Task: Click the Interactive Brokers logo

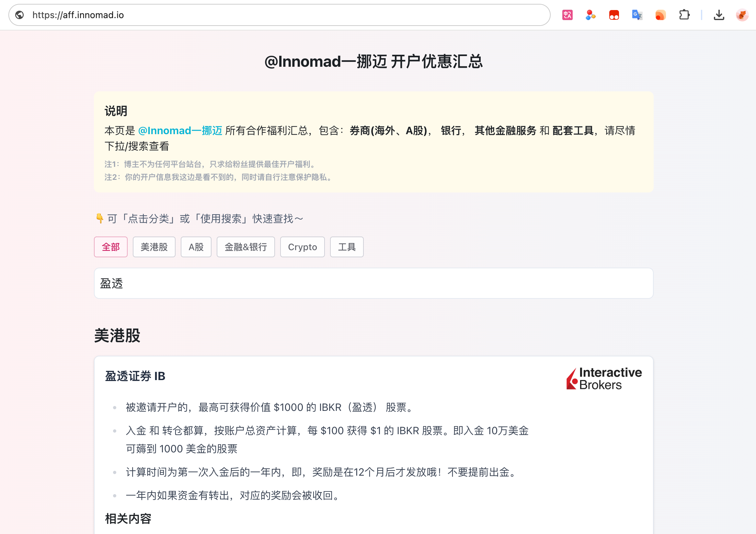Action: (604, 378)
